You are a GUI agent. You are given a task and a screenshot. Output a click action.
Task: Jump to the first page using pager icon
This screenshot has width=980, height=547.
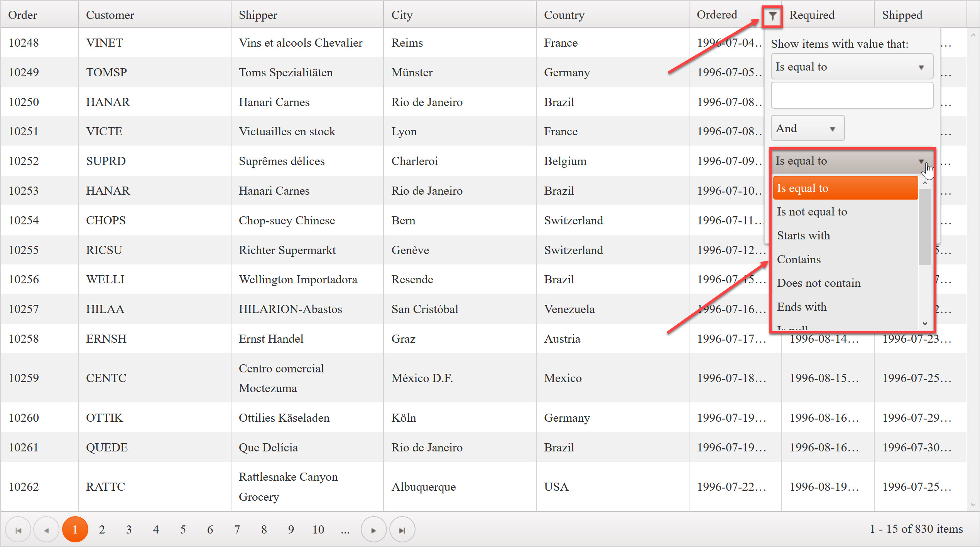point(18,529)
